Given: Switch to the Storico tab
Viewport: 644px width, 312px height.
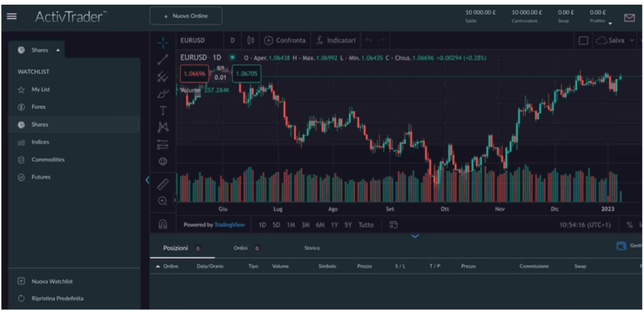Looking at the screenshot, I should click(312, 248).
